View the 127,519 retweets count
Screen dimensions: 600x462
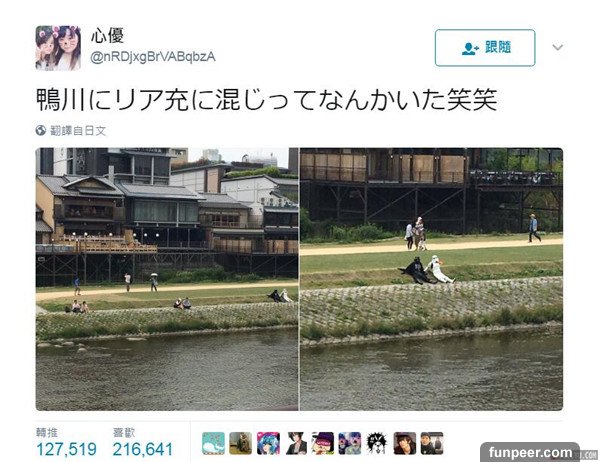click(66, 449)
